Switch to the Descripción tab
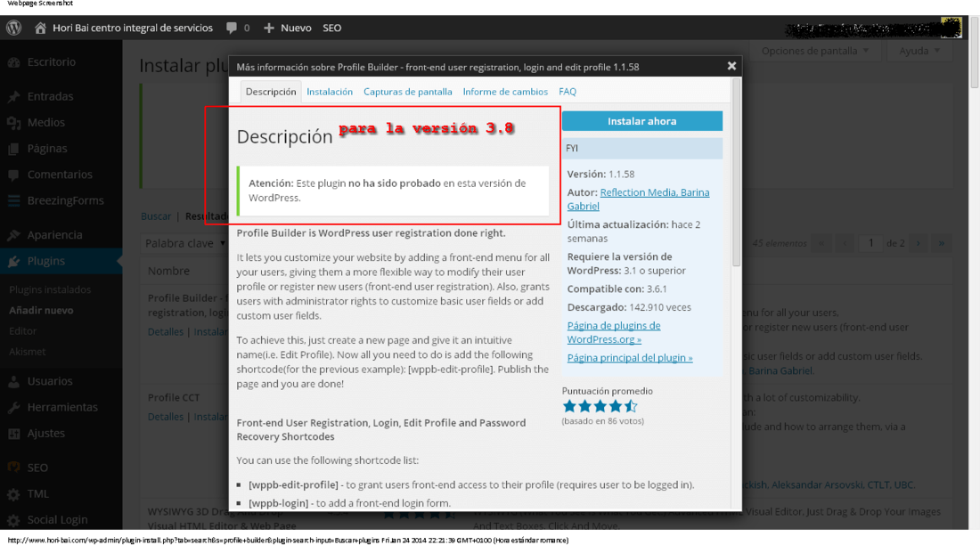 [x=271, y=91]
